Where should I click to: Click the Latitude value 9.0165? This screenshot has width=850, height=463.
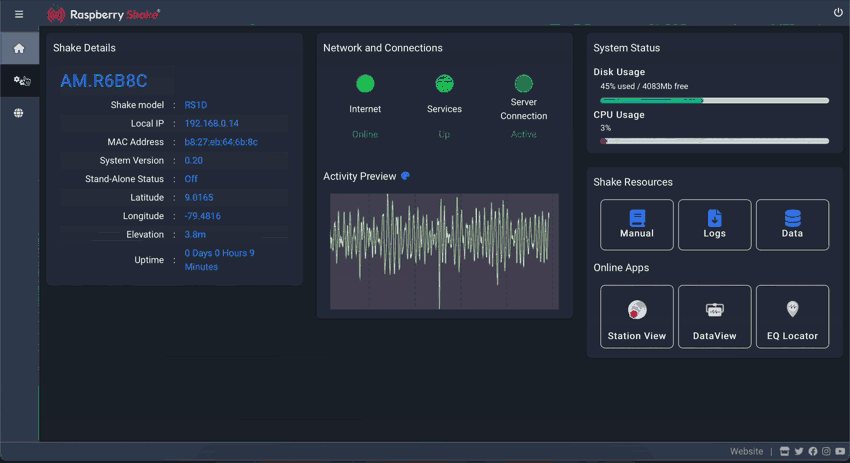tap(199, 197)
